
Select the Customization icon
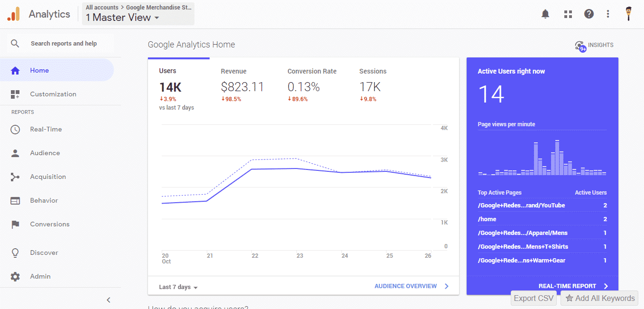click(15, 94)
